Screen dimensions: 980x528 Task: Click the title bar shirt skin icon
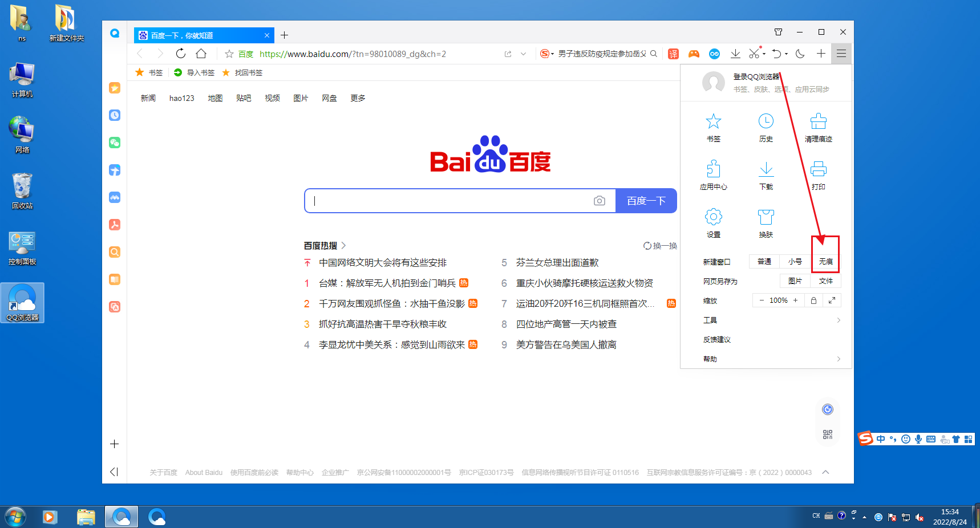tap(778, 32)
